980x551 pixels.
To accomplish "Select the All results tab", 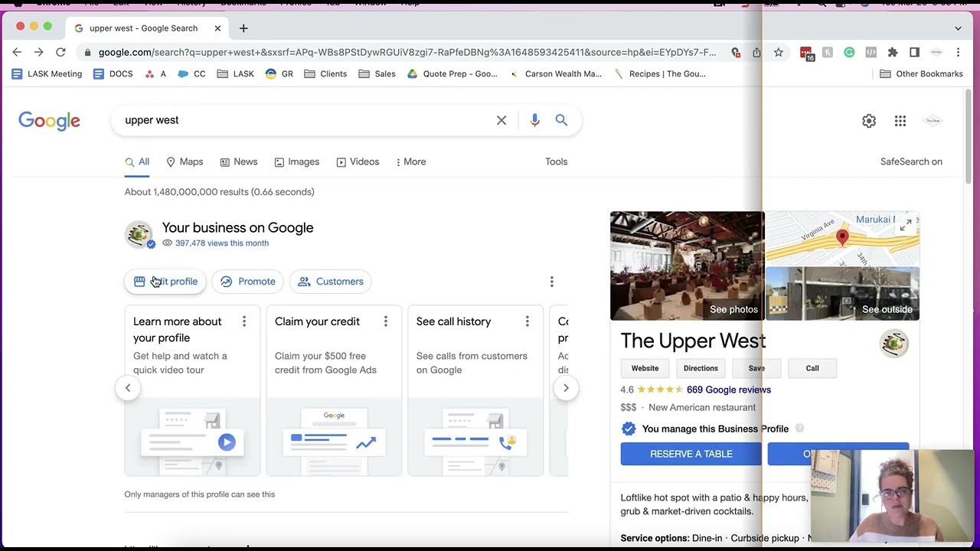I will (x=137, y=161).
